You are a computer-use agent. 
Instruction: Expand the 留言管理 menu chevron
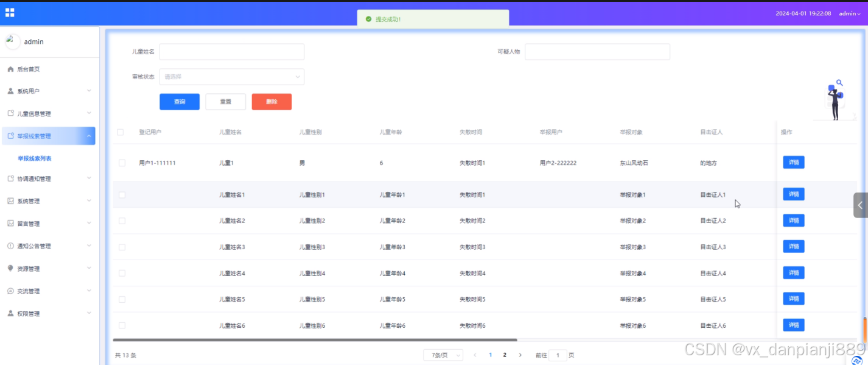coord(89,224)
